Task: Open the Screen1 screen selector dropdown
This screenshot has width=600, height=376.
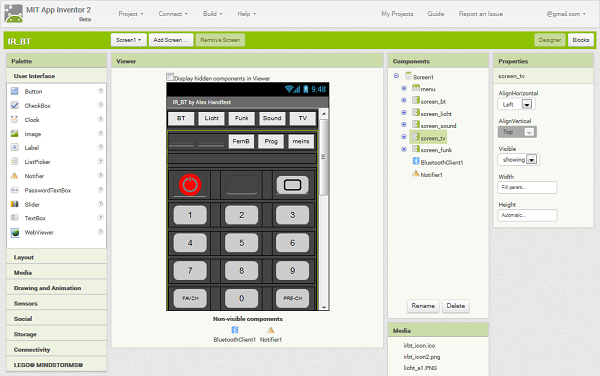Action: click(x=129, y=40)
